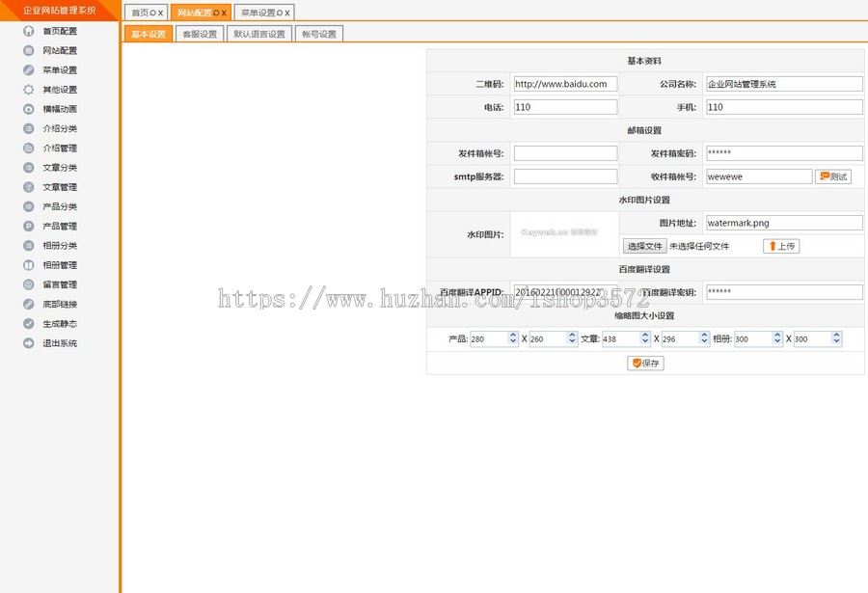Open the 客服设置 tab

pos(199,33)
